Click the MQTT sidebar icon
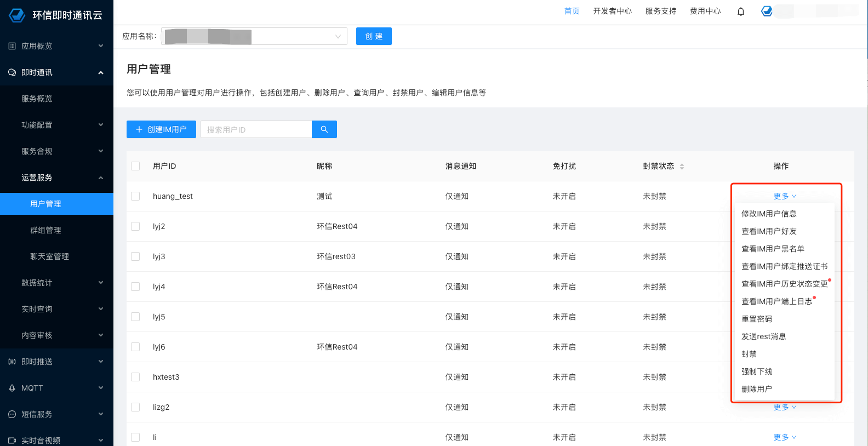Image resolution: width=868 pixels, height=446 pixels. pyautogui.click(x=12, y=388)
